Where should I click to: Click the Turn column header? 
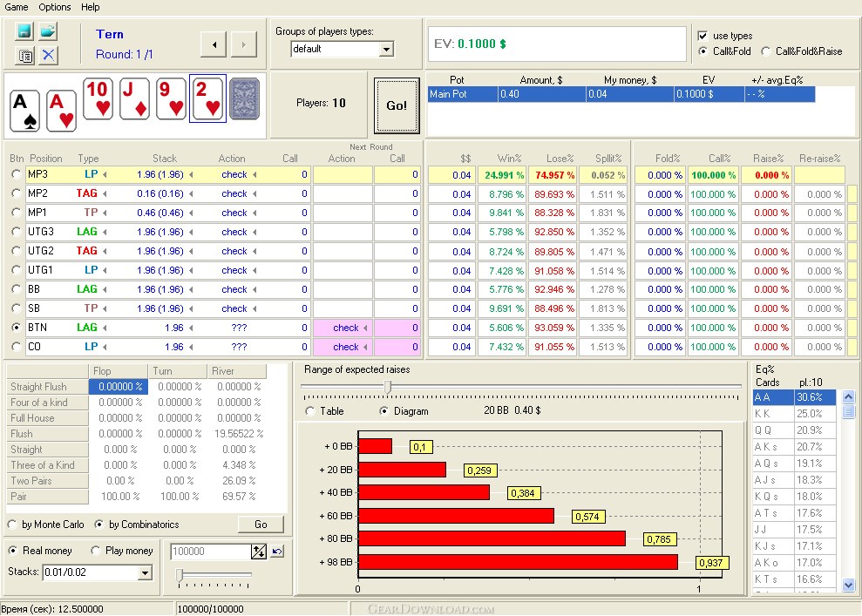click(177, 371)
